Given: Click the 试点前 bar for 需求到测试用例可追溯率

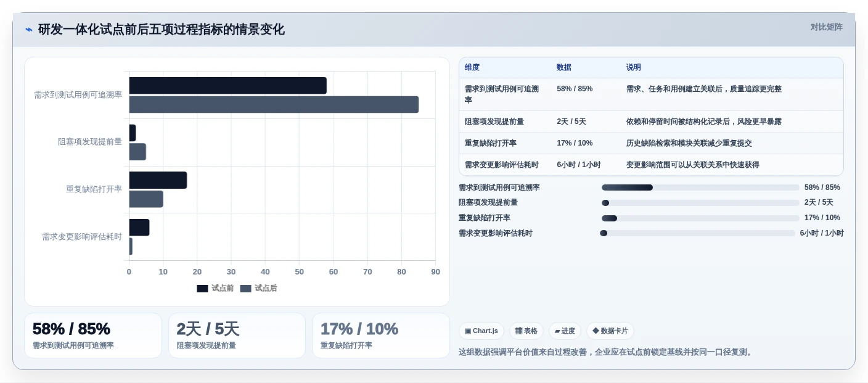Looking at the screenshot, I should tap(227, 86).
